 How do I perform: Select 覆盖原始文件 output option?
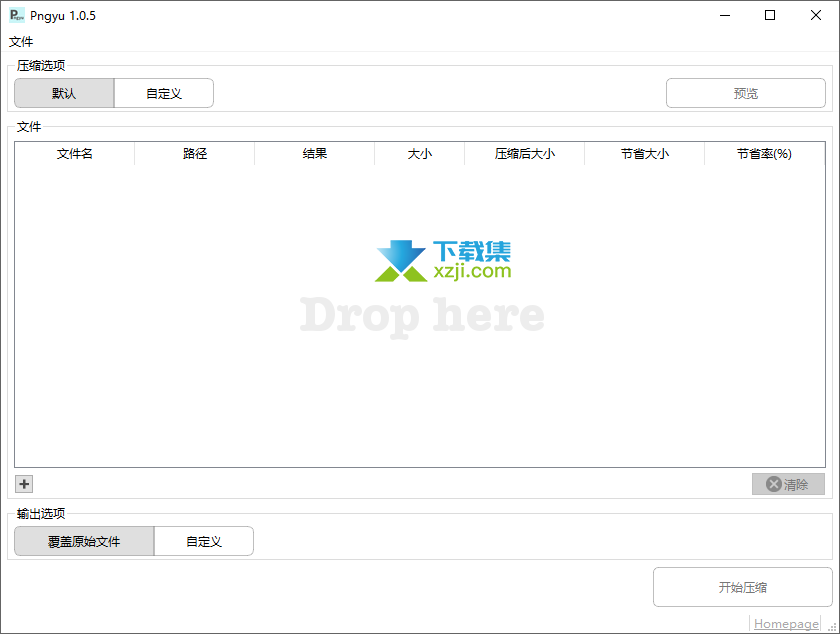84,541
